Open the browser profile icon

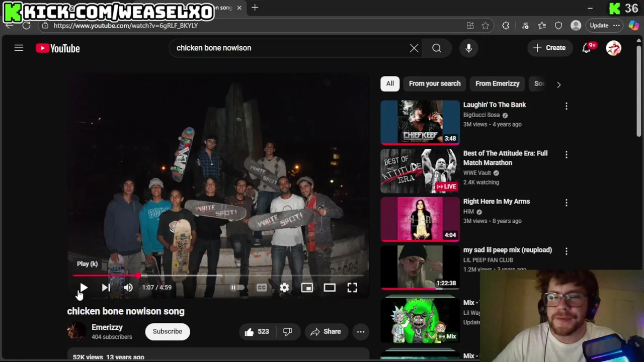pyautogui.click(x=576, y=25)
